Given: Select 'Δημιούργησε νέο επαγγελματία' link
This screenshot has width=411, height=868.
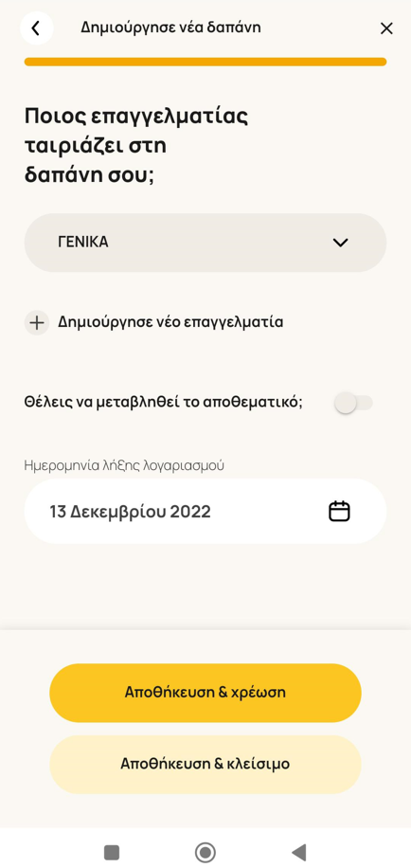Looking at the screenshot, I should tap(170, 322).
